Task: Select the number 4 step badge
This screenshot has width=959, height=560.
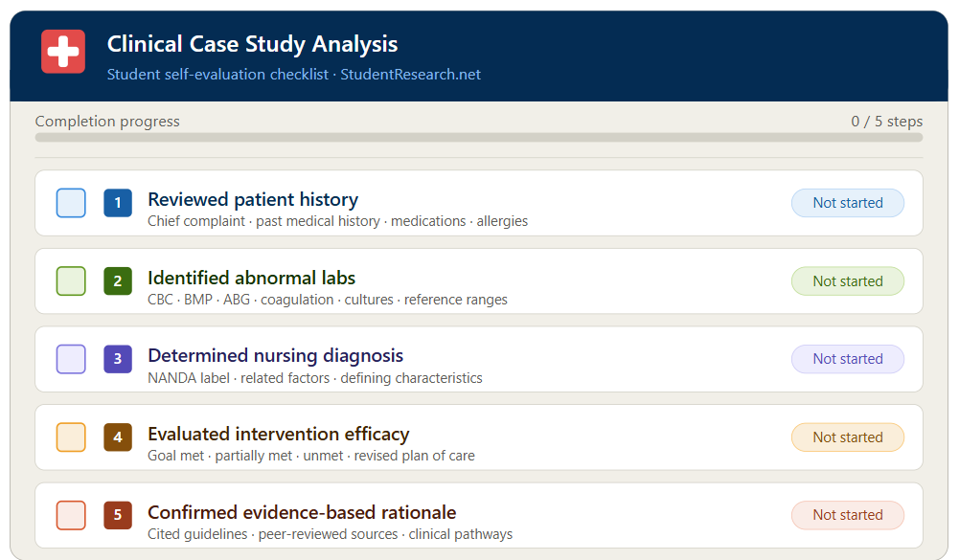Action: tap(117, 437)
